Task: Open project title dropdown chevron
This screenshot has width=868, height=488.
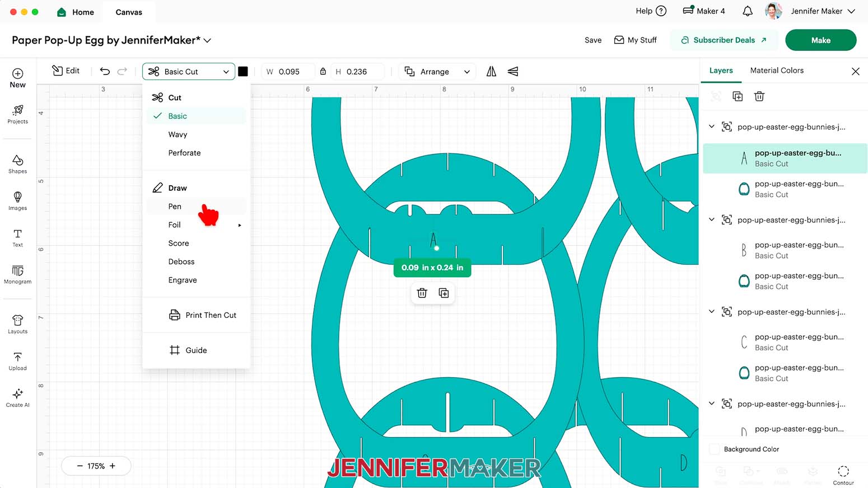Action: 207,40
